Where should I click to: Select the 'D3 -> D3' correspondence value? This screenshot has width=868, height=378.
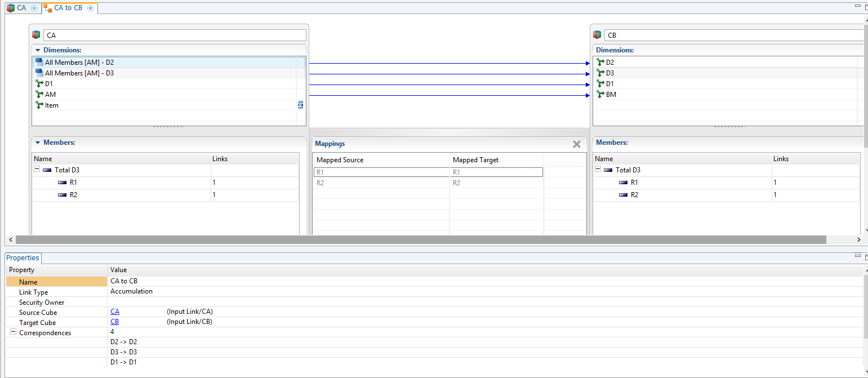click(124, 352)
